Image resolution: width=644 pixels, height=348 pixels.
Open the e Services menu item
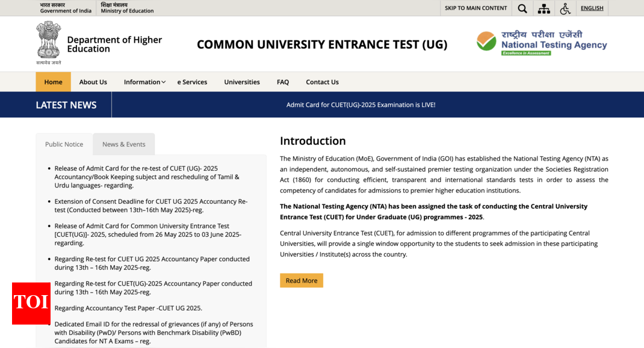pos(192,82)
